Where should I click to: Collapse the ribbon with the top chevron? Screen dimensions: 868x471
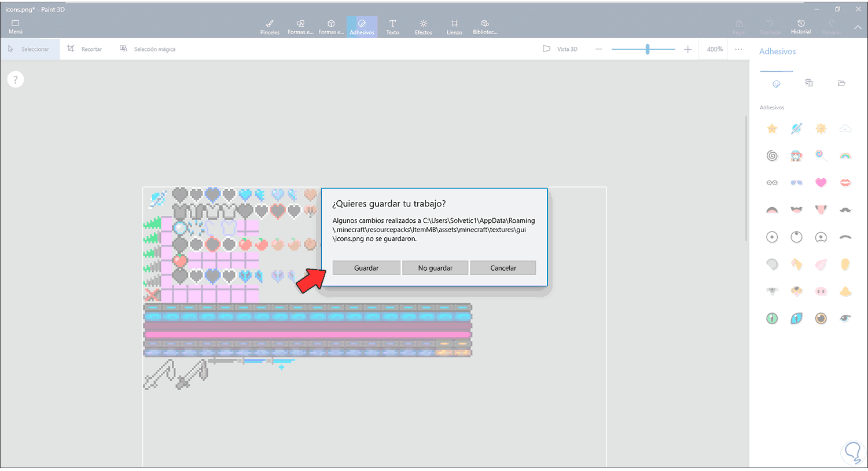pos(858,27)
